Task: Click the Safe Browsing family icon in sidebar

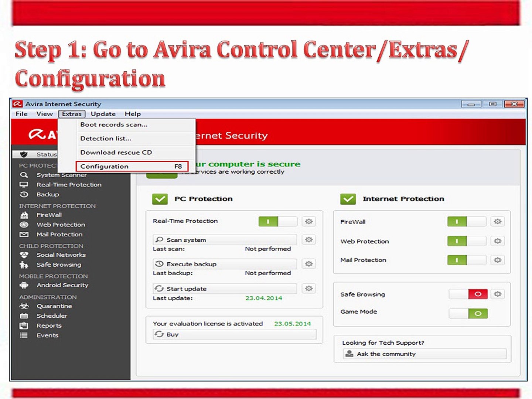Action: tap(24, 265)
